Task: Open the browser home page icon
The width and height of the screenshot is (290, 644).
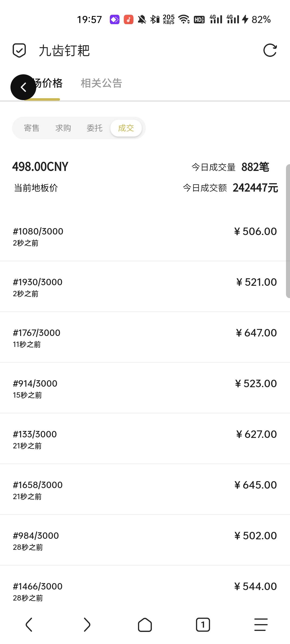Action: tap(145, 625)
